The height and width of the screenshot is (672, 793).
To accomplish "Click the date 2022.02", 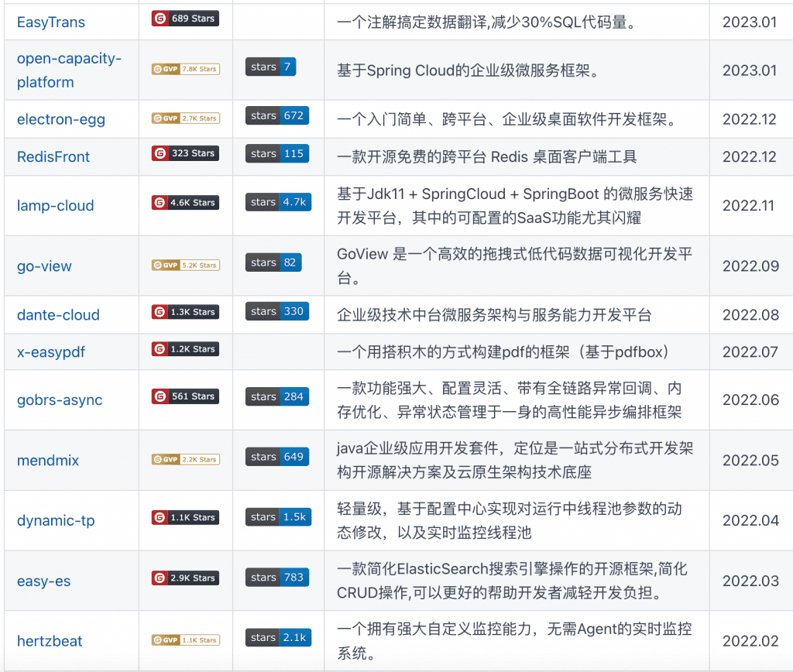I will 750,641.
